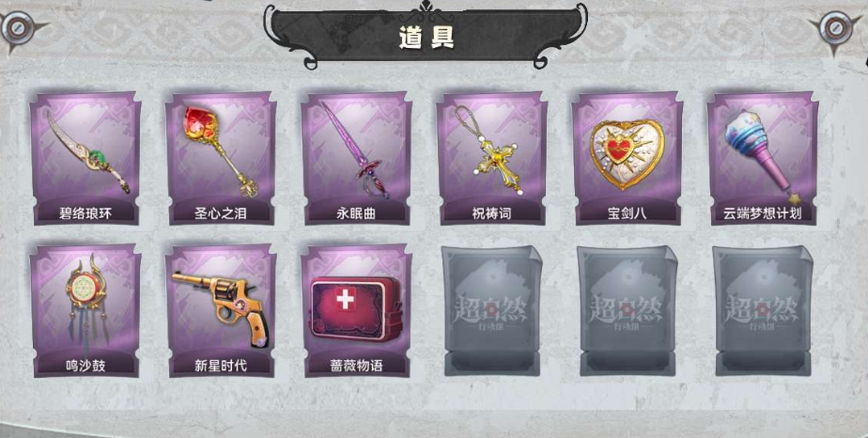Image resolution: width=868 pixels, height=438 pixels.
Task: Click the last locked gray 超自然 card
Action: (x=763, y=311)
